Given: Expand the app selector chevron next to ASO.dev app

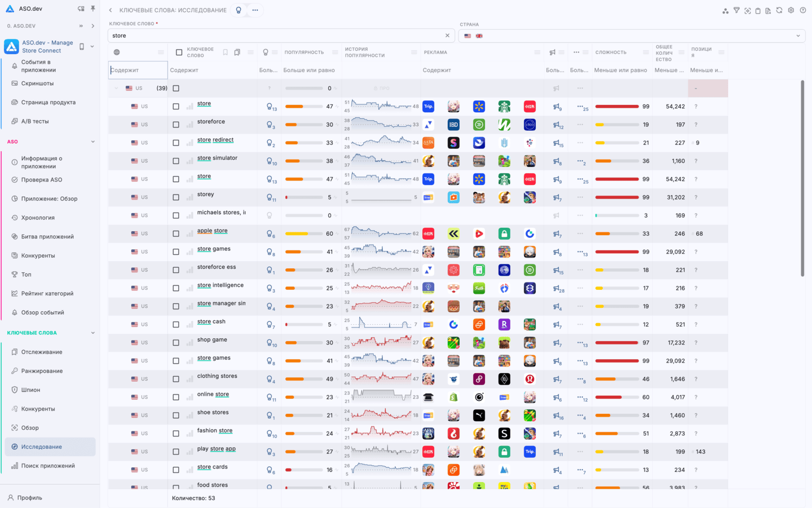Looking at the screenshot, I should pos(92,46).
